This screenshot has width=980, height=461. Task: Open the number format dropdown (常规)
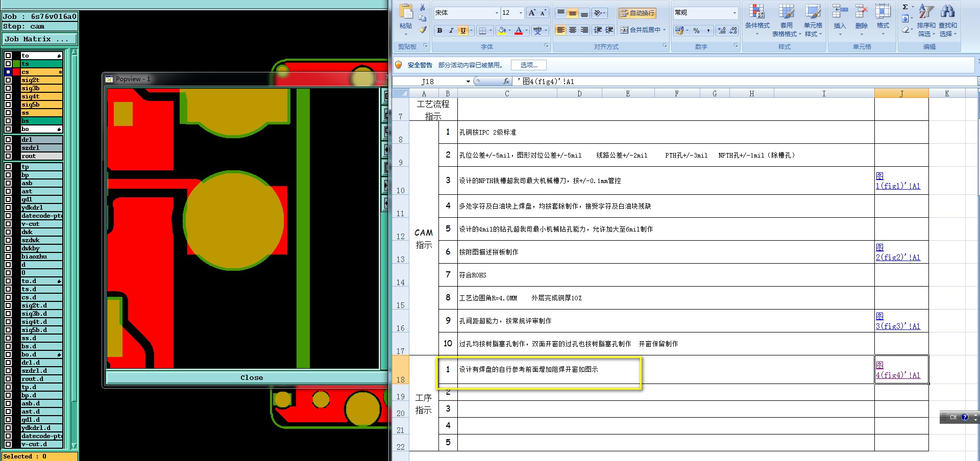[734, 13]
